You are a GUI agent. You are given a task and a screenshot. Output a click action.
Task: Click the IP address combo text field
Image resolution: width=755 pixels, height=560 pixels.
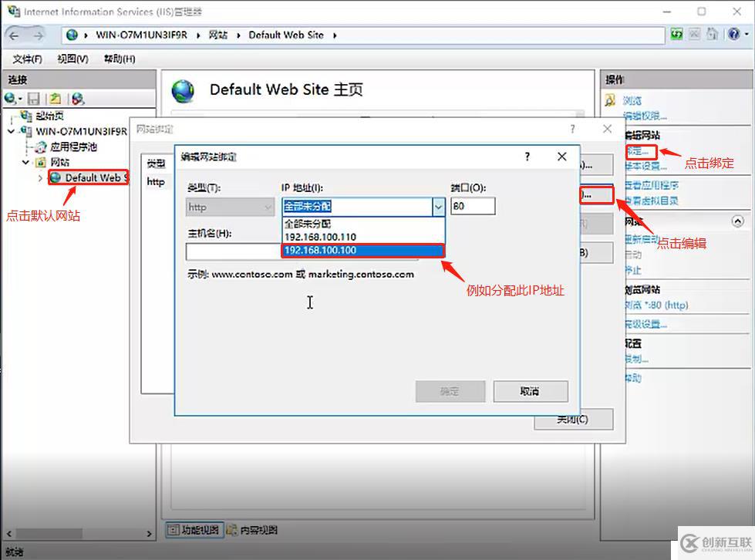pos(357,207)
